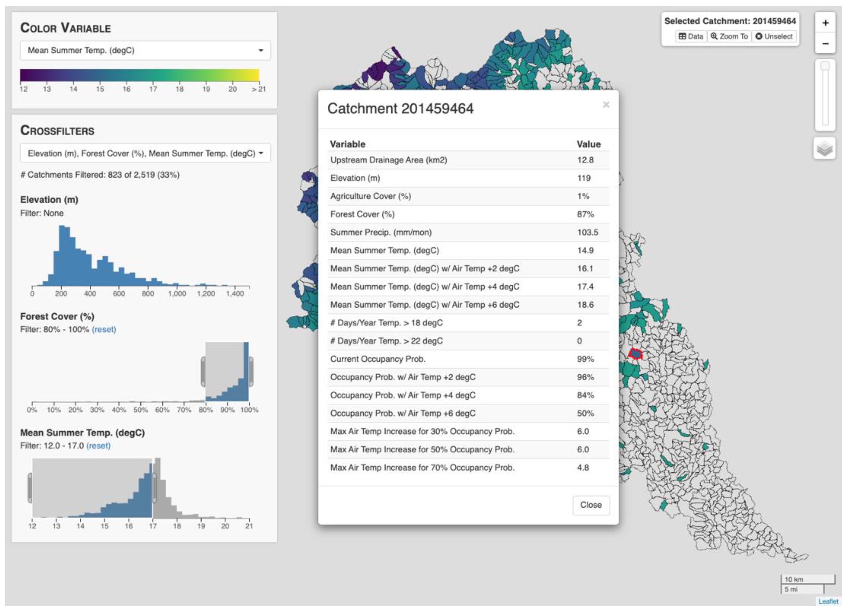This screenshot has width=849, height=616.
Task: Click the right handle of Forest Cover brush
Action: (251, 372)
